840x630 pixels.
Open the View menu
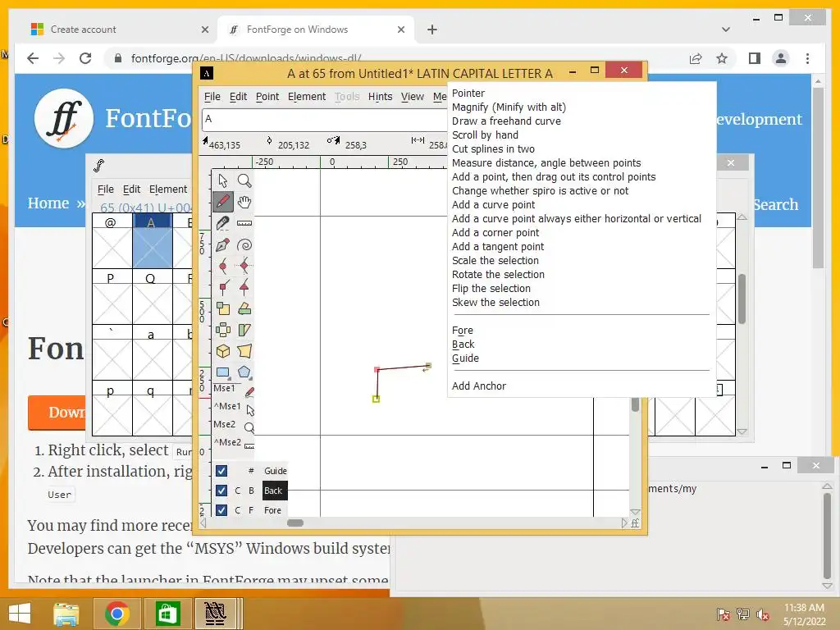click(413, 97)
